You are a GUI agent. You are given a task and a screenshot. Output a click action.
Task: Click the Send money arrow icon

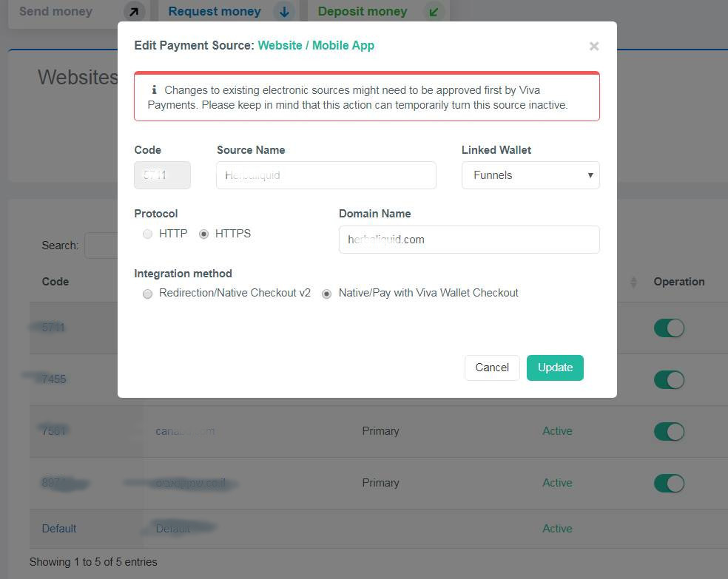pyautogui.click(x=133, y=12)
